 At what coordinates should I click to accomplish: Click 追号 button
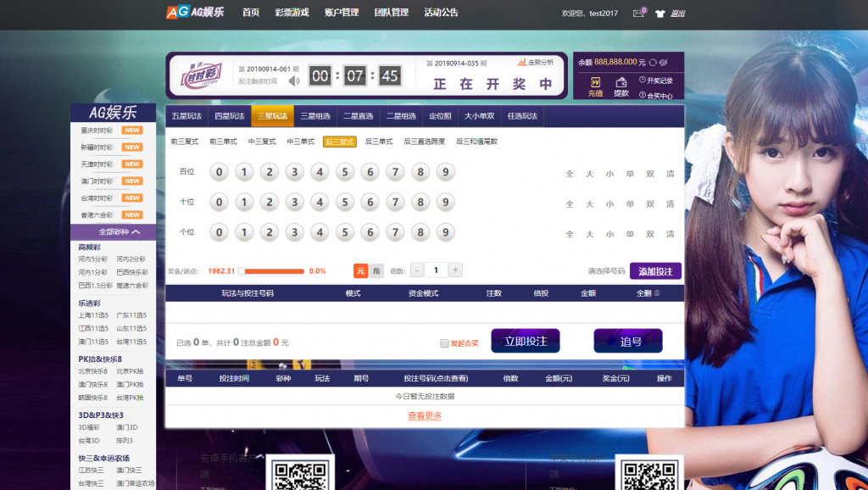628,341
